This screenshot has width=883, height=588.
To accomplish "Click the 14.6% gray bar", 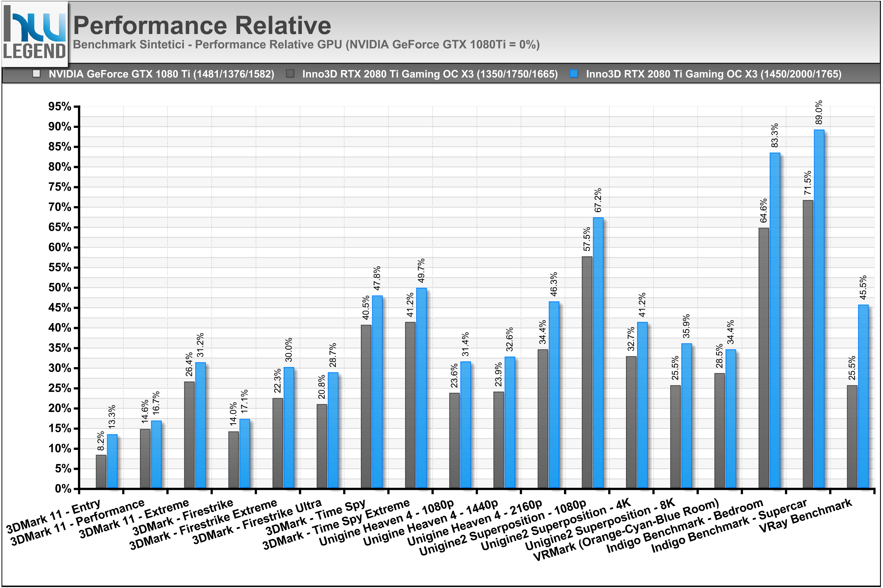I will coord(145,459).
